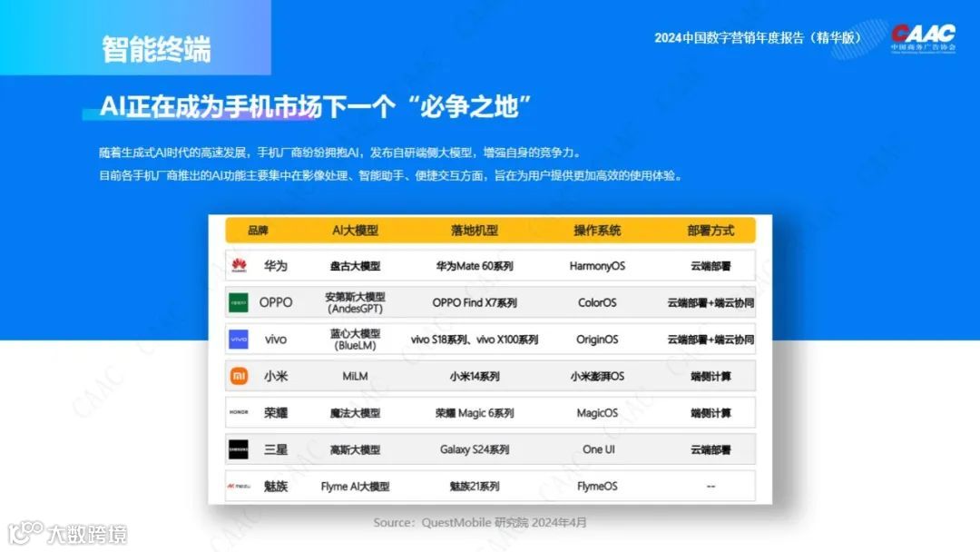Click the vivo brand name cell

pyautogui.click(x=276, y=340)
